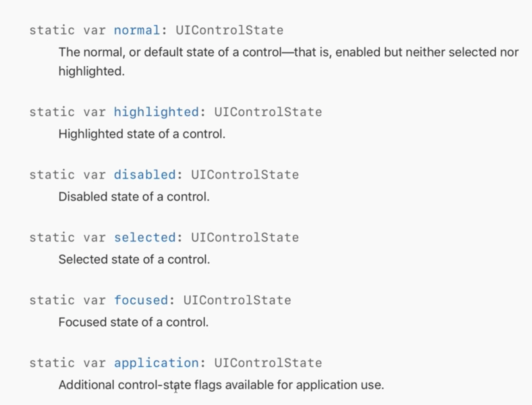Click the normal state description text

[288, 62]
